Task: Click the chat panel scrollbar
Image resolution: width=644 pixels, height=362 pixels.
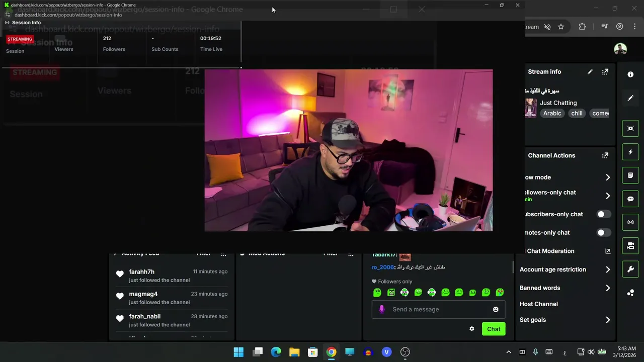Action: tap(513, 266)
